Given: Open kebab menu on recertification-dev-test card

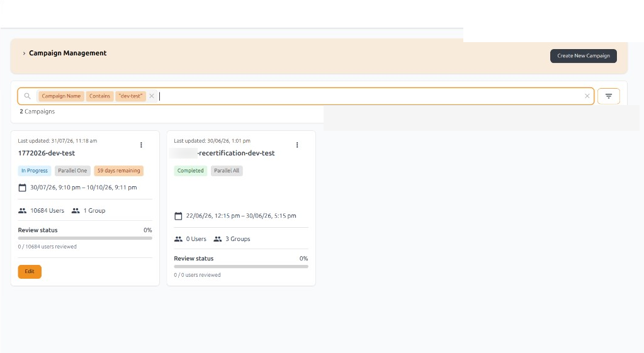Looking at the screenshot, I should [x=297, y=145].
